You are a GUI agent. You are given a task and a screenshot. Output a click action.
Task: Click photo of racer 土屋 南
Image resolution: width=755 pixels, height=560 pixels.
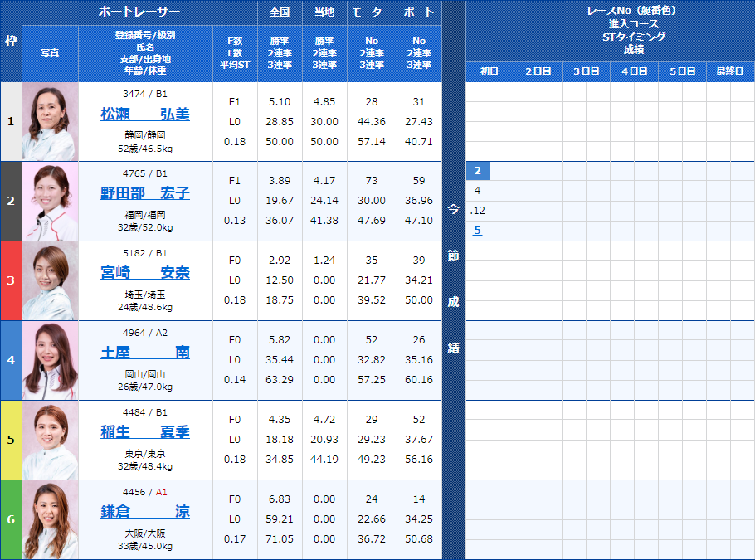click(50, 360)
